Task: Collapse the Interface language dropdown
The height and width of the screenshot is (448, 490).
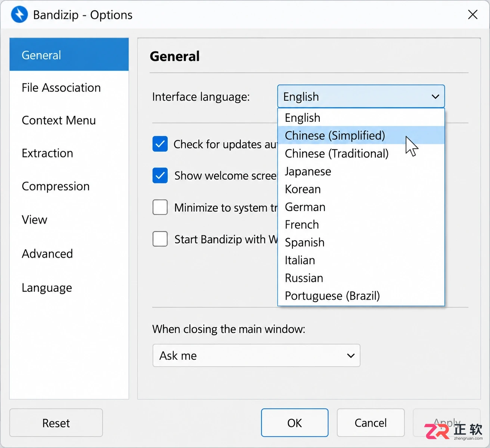Action: (x=361, y=97)
